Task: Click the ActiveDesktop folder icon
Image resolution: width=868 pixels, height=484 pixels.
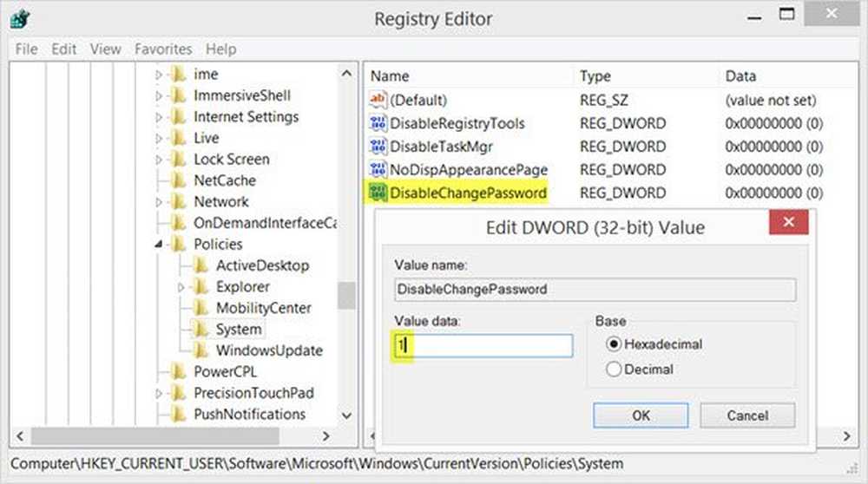Action: point(201,265)
